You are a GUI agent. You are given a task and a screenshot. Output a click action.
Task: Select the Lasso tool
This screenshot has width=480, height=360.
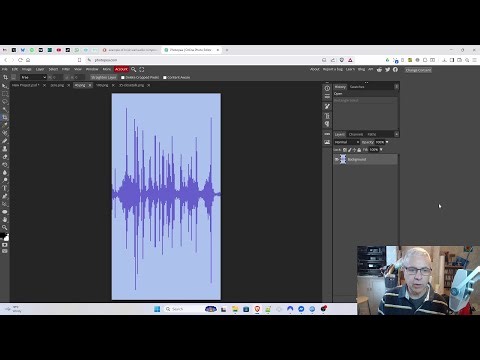5,102
